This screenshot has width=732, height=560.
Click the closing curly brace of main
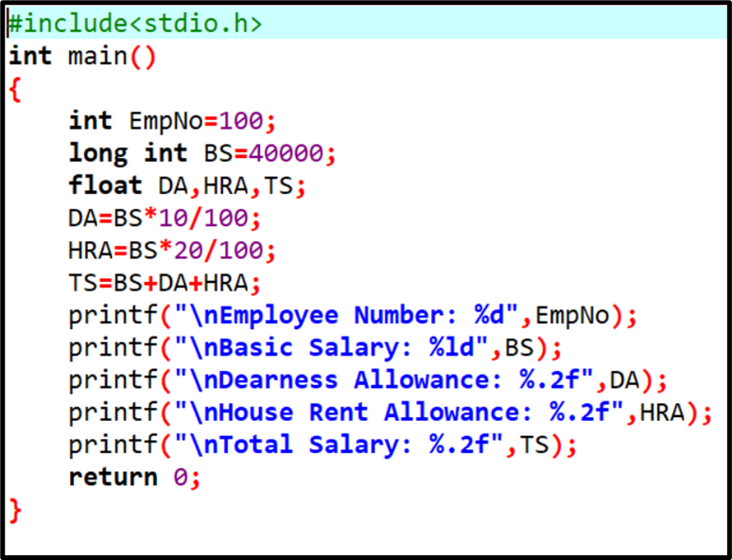point(15,511)
